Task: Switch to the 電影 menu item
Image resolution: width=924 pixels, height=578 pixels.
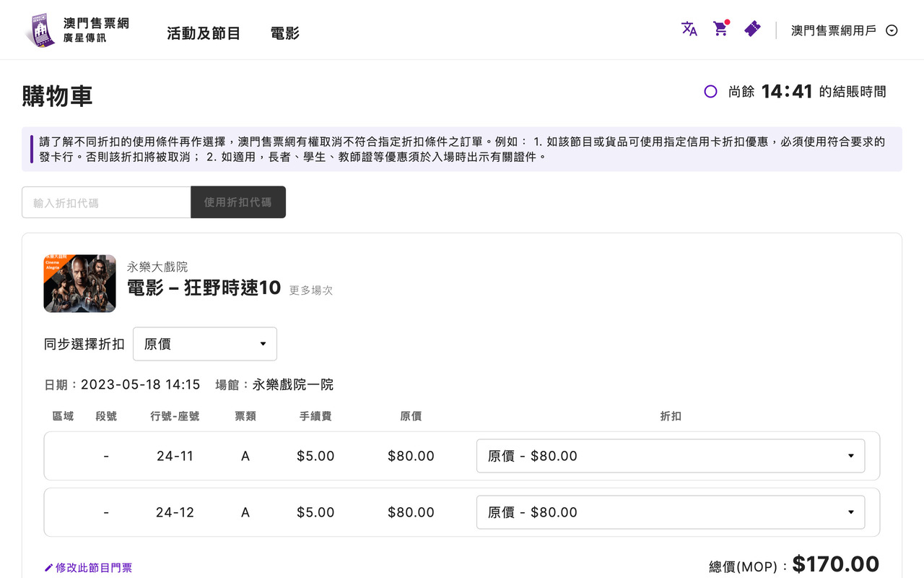Action: [x=284, y=33]
